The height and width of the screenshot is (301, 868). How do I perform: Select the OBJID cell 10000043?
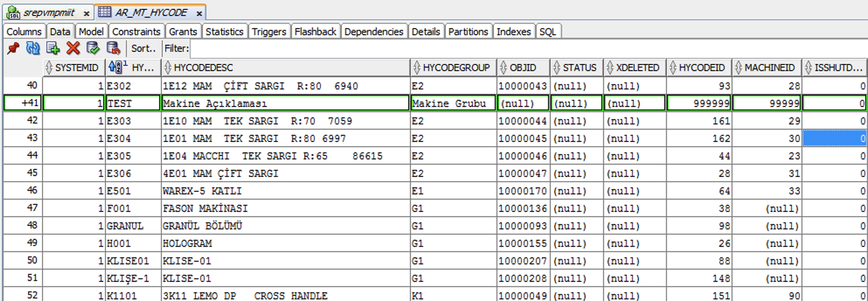[x=523, y=86]
